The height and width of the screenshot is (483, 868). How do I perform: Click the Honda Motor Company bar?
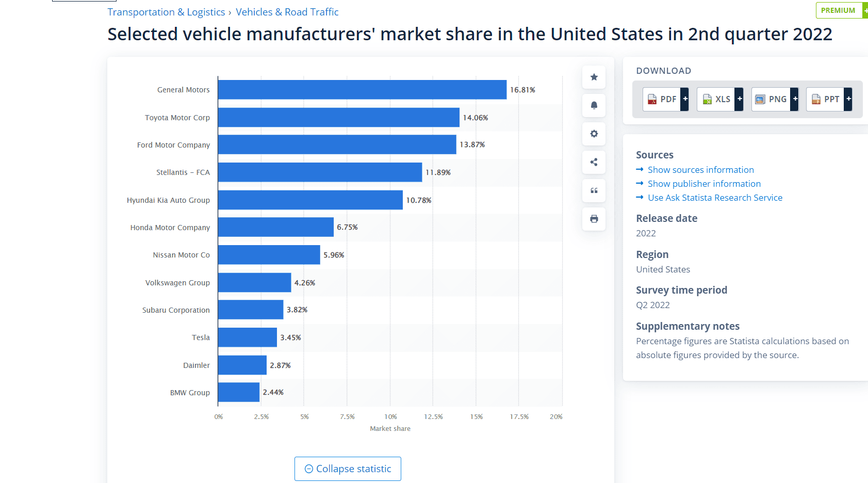click(276, 227)
